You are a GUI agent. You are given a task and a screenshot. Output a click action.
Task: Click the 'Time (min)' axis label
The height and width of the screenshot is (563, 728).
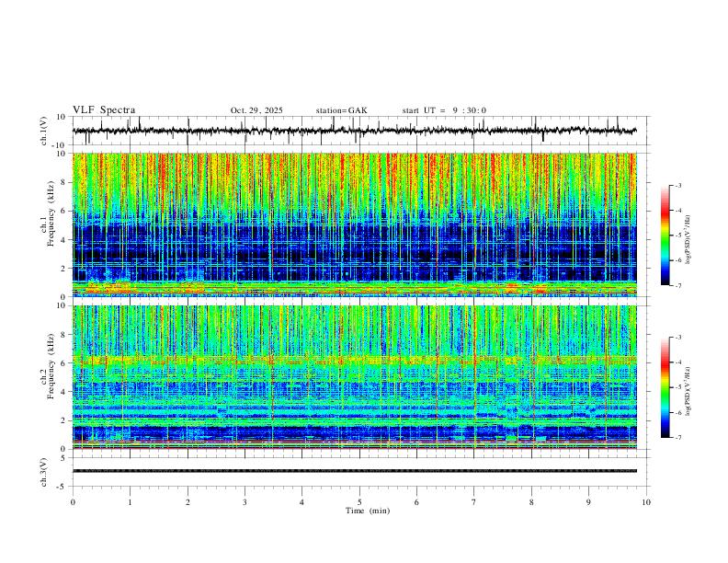tap(368, 511)
